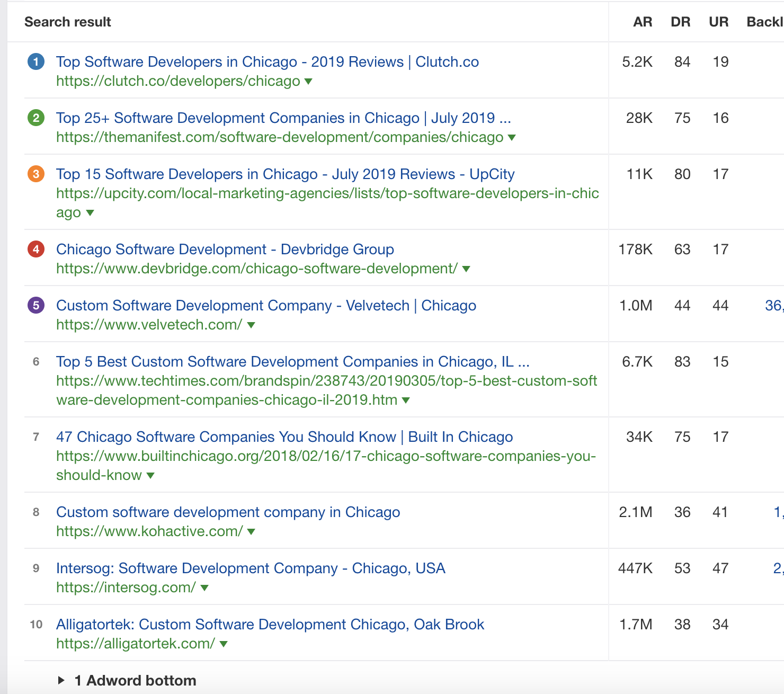This screenshot has width=784, height=694.
Task: Open Devbridge Group Chicago Software Development result
Action: pyautogui.click(x=225, y=250)
